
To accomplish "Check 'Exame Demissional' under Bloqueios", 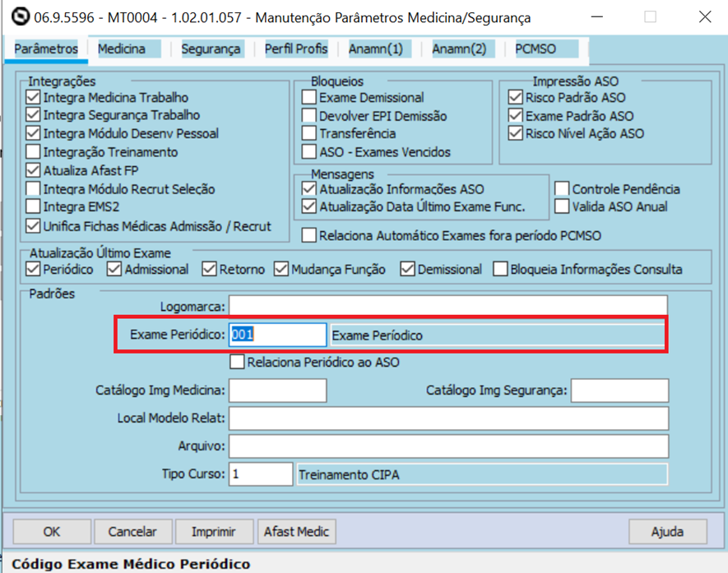I will pos(309,97).
